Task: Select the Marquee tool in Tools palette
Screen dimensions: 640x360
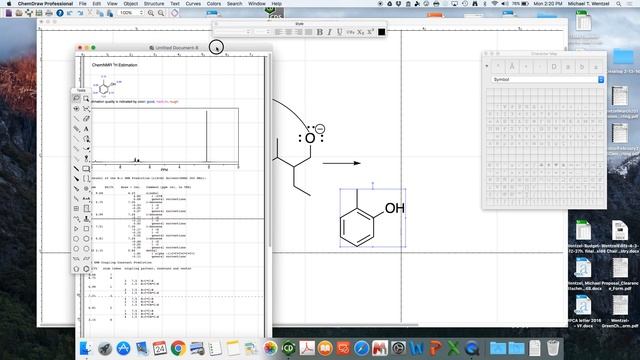Action: point(86,98)
